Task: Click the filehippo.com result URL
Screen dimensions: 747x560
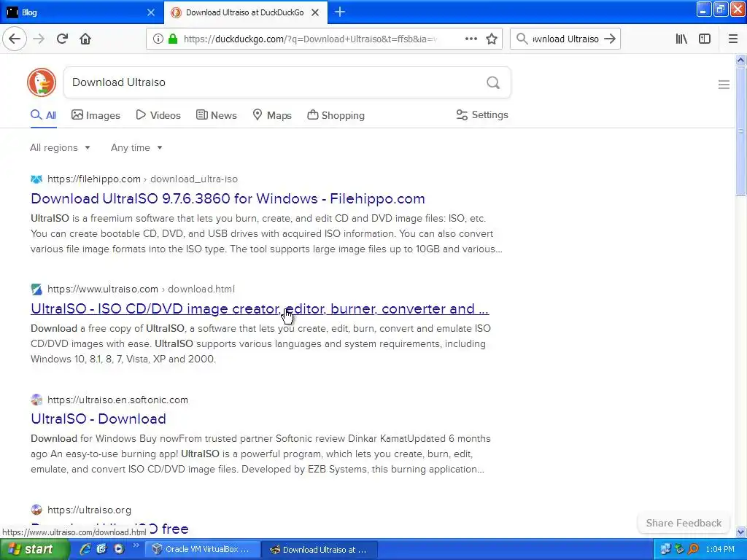Action: (x=142, y=179)
